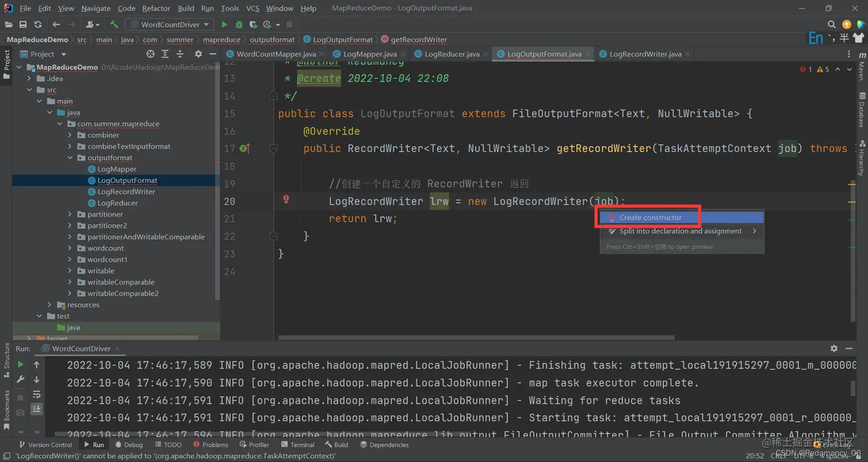
Task: Click the Run green play icon in toolbar
Action: click(224, 25)
